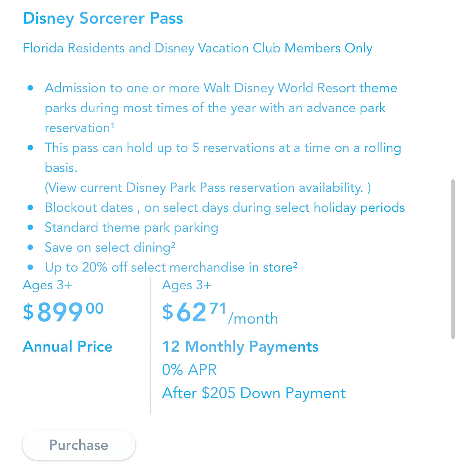Select the $62.71 per month price
This screenshot has height=476, width=458.
194,312
